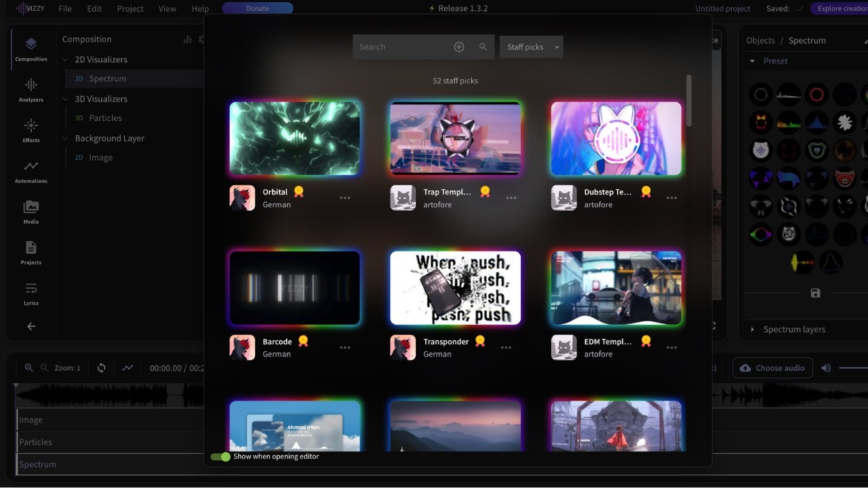Open the Dubstep Template thumbnail
This screenshot has width=868, height=488.
pos(616,138)
